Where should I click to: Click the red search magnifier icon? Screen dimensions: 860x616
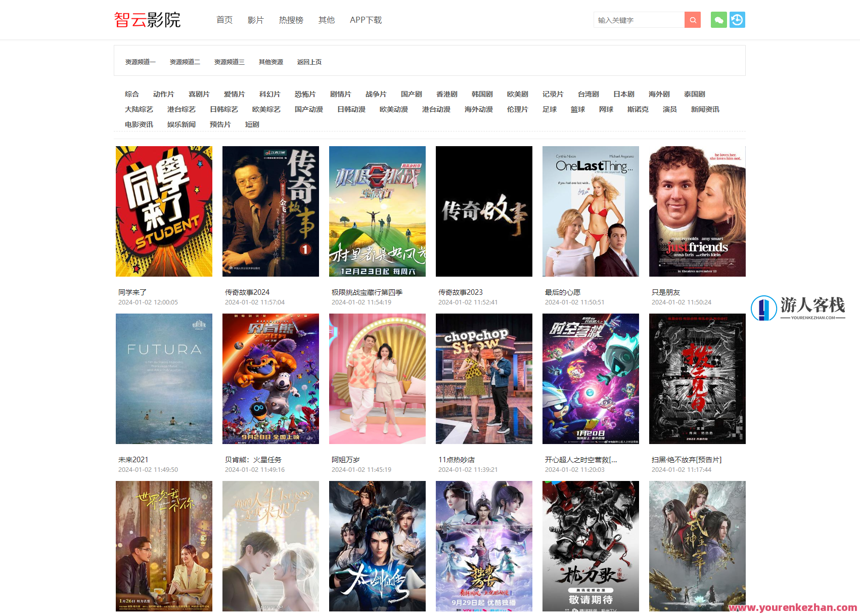(x=692, y=20)
